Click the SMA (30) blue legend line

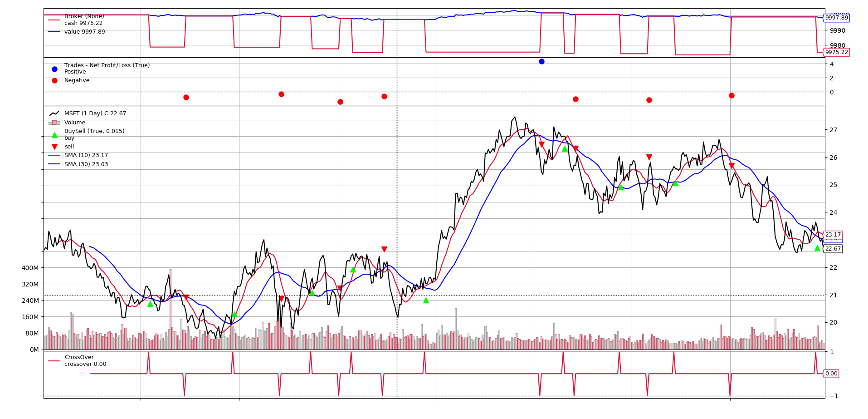click(54, 164)
